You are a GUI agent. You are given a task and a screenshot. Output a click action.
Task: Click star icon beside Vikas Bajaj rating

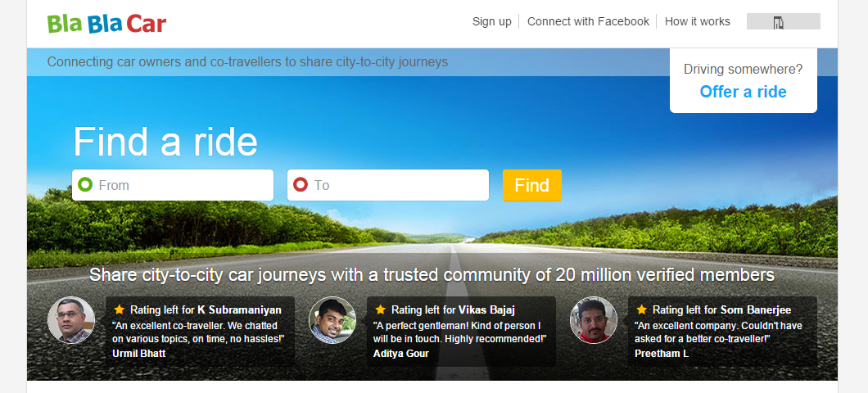coord(380,309)
